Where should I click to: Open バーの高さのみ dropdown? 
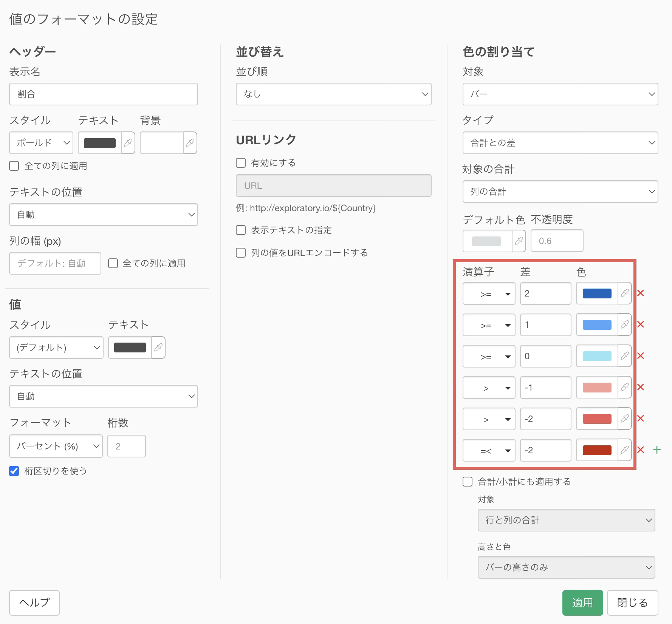[x=567, y=567]
